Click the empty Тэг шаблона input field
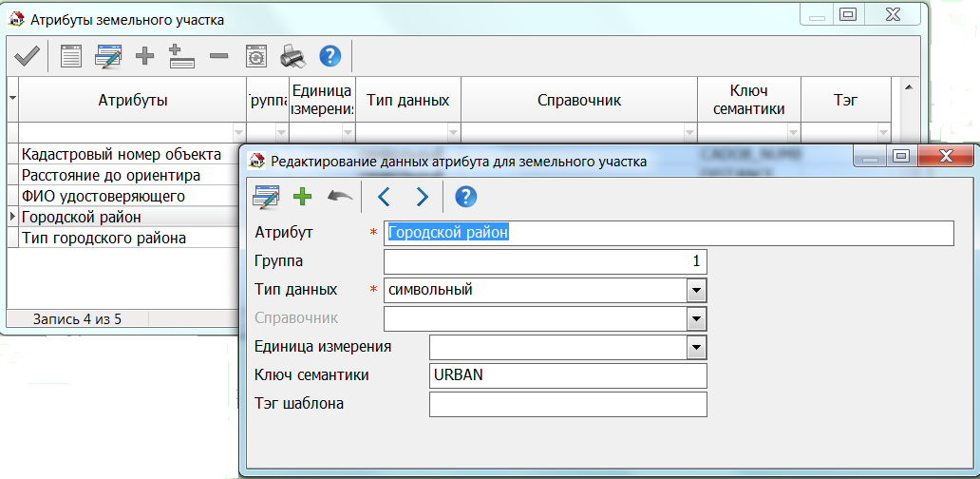Viewport: 980px width, 479px height. pyautogui.click(x=568, y=404)
